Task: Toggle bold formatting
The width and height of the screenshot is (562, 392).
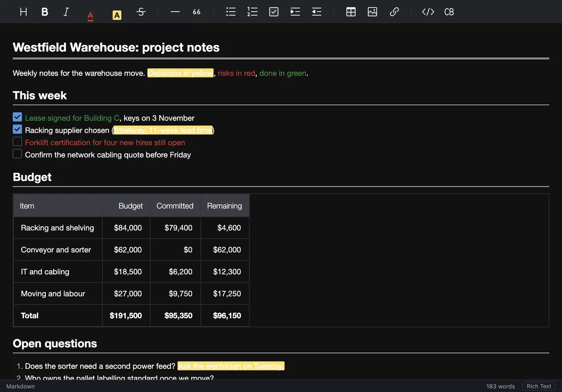Action: pyautogui.click(x=45, y=12)
